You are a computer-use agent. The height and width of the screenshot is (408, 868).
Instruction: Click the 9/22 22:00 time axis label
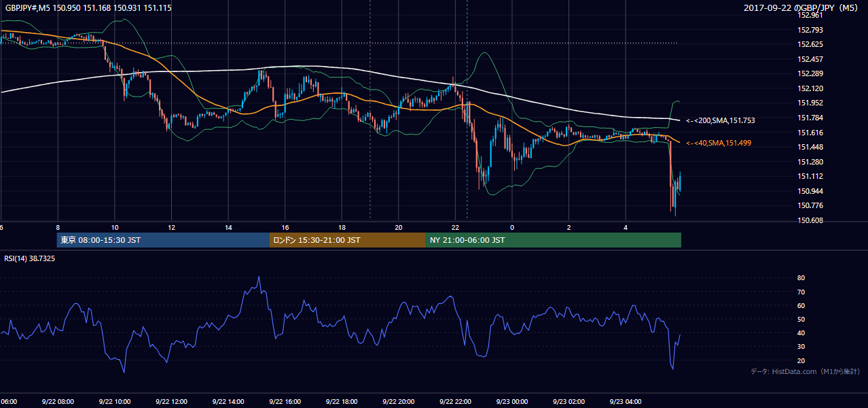coord(454,402)
